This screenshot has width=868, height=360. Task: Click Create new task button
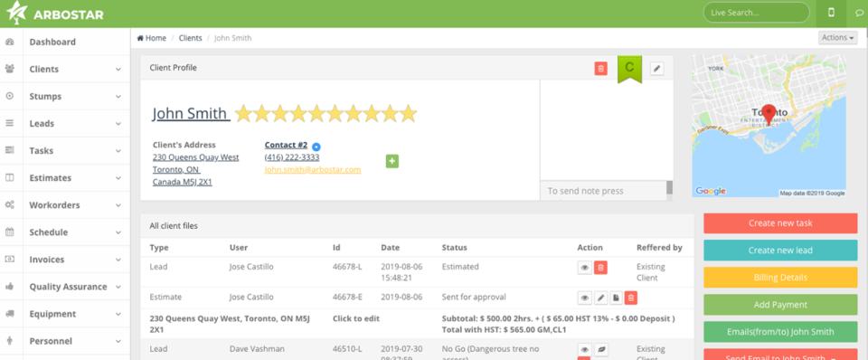coord(780,223)
